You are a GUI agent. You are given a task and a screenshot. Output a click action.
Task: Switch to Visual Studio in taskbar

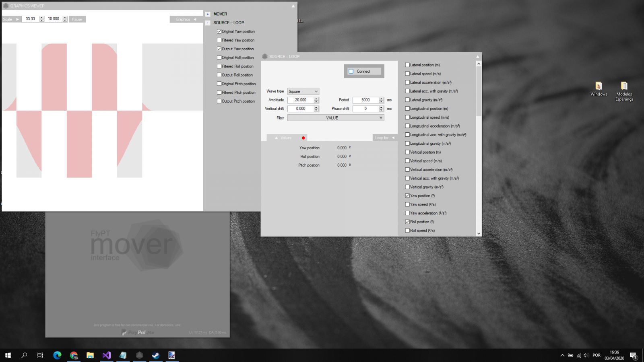(107, 355)
